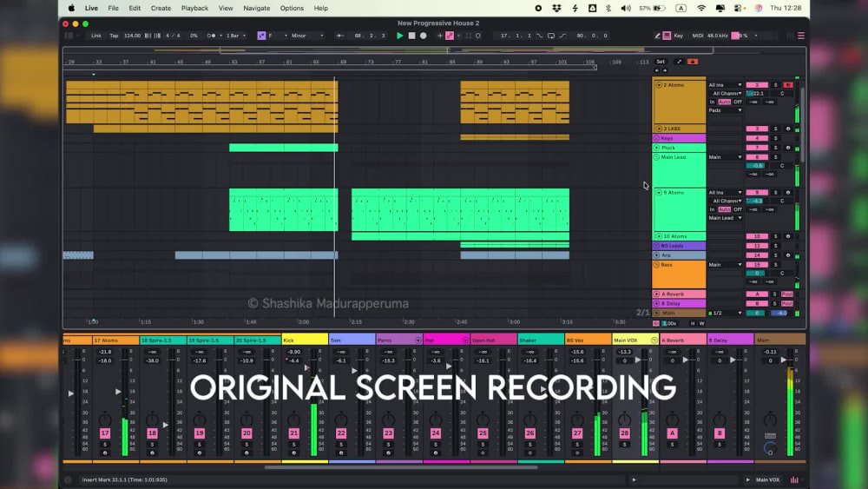Open All Ins dropdown on 2 Atoms
868x489 pixels.
725,85
